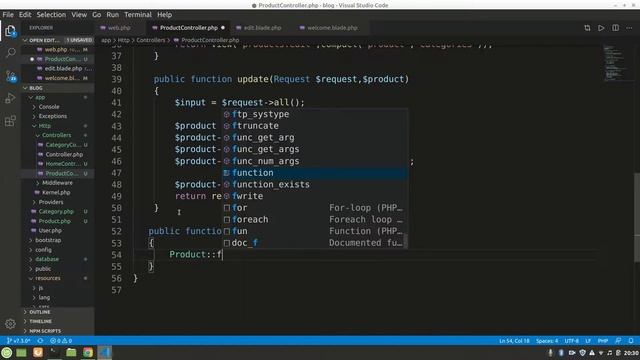Open notifications bell in status bar
640x360 pixels.
pyautogui.click(x=631, y=340)
